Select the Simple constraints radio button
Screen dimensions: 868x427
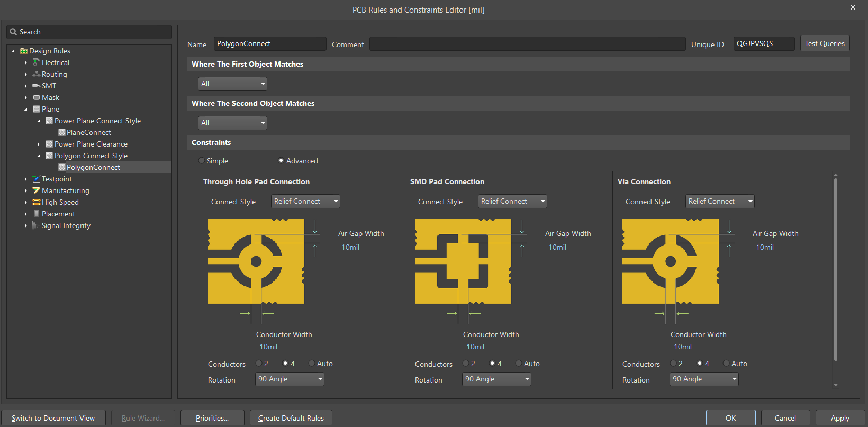[x=202, y=160]
